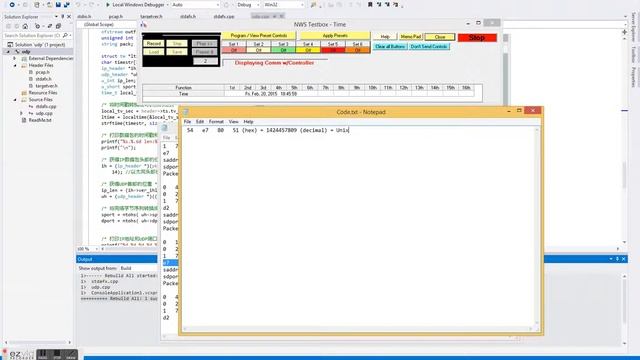Screen dimensions: 640x360
Task: Open the Notepad File menu
Action: (x=187, y=122)
